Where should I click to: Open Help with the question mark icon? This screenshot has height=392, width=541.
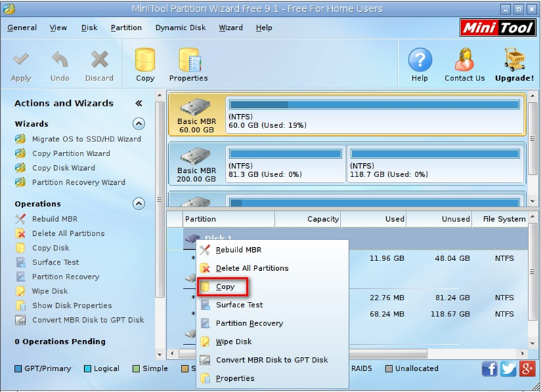coord(420,59)
